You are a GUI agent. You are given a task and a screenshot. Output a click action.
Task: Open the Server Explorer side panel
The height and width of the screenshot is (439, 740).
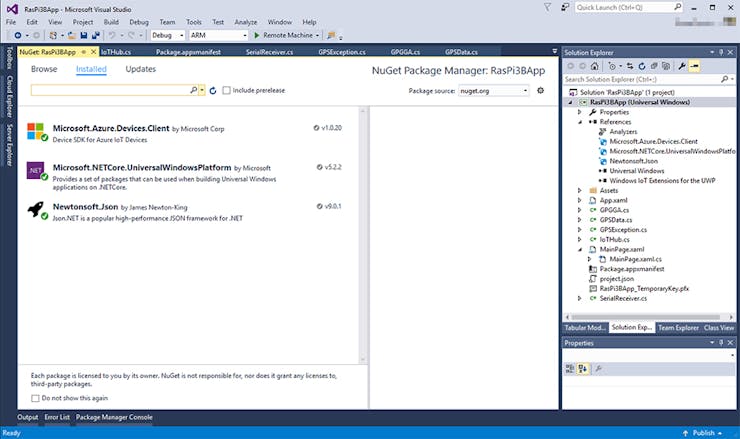pos(8,145)
